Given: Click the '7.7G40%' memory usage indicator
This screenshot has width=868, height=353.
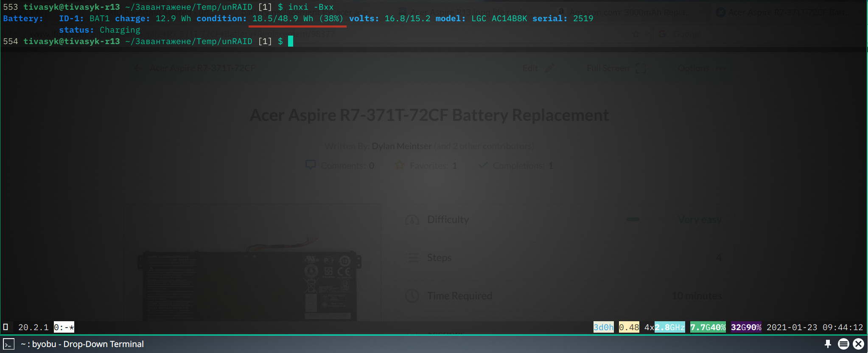Looking at the screenshot, I should pyautogui.click(x=708, y=327).
